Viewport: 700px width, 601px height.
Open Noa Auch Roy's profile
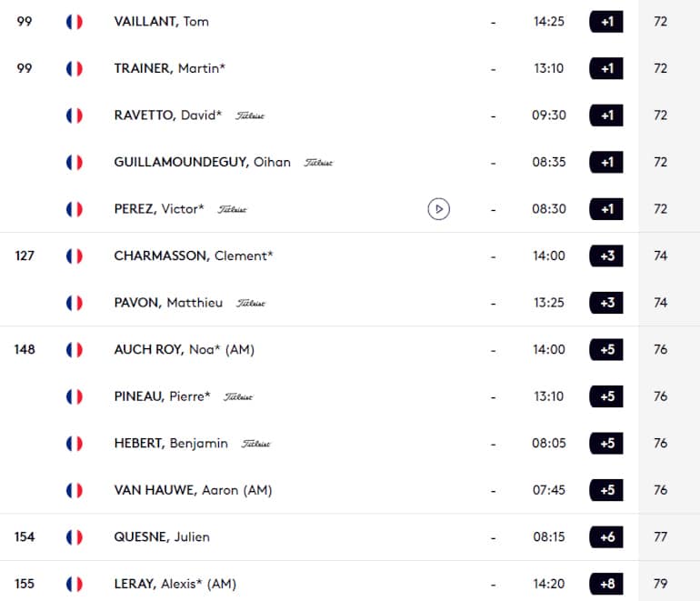(x=184, y=350)
